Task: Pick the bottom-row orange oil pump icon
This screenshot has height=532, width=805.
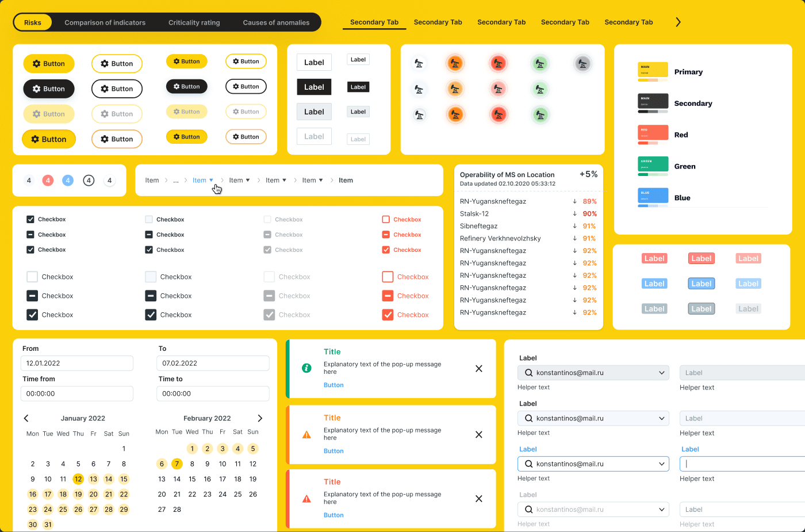Action: [x=455, y=114]
